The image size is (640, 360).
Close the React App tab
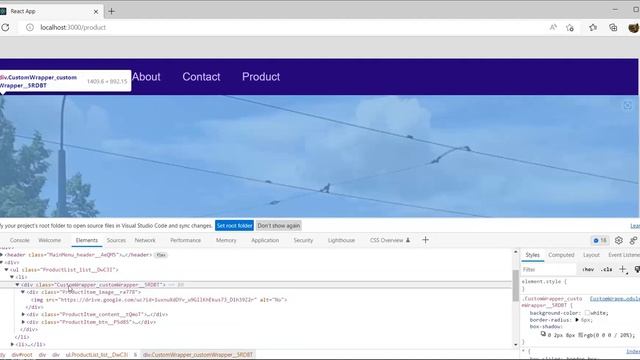coord(96,11)
